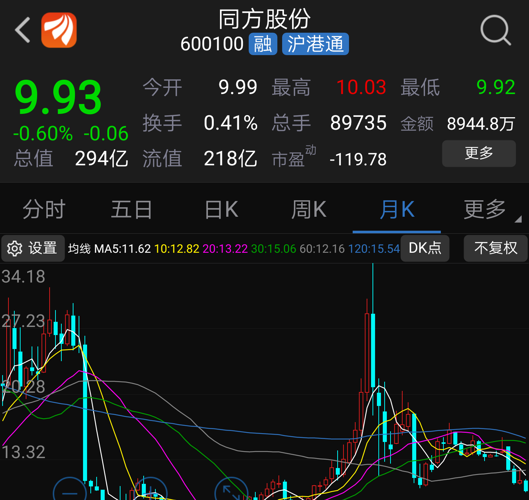529x500 pixels.
Task: Tap the purple 20:13.22 MA value
Action: 225,249
